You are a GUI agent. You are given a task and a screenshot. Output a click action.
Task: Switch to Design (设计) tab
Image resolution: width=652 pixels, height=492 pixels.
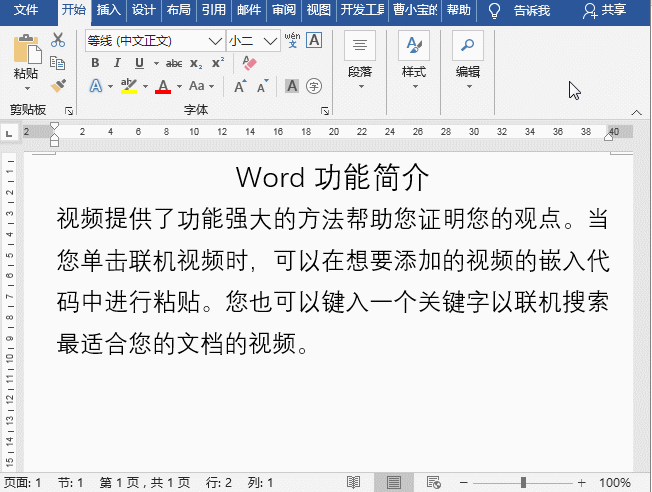point(143,10)
